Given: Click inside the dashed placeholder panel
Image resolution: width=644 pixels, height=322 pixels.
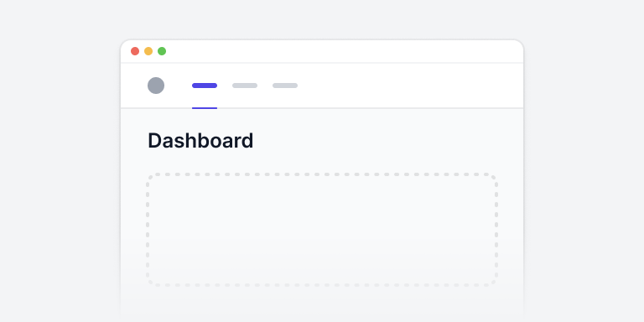Looking at the screenshot, I should 322,230.
